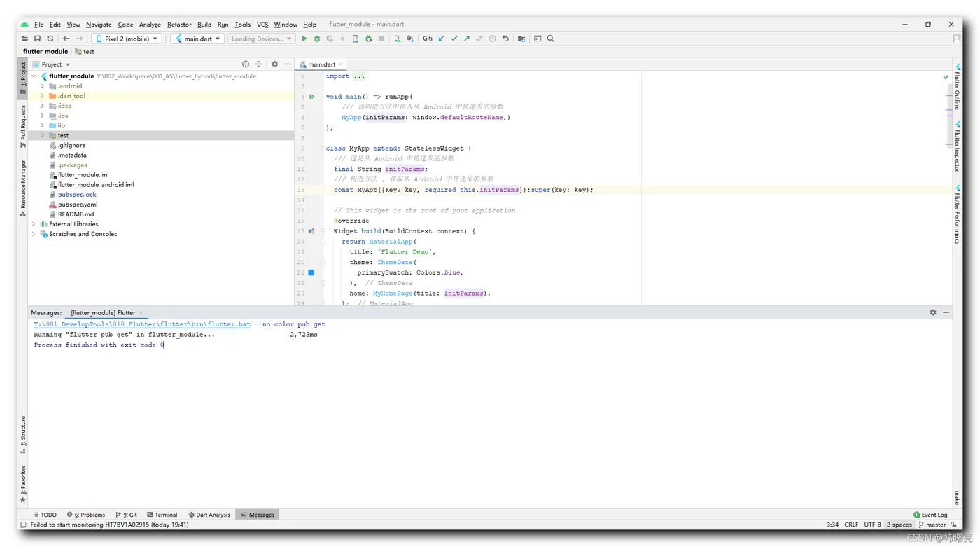This screenshot has height=547, width=980.
Task: Click the Git Push green arrow icon
Action: point(466,39)
